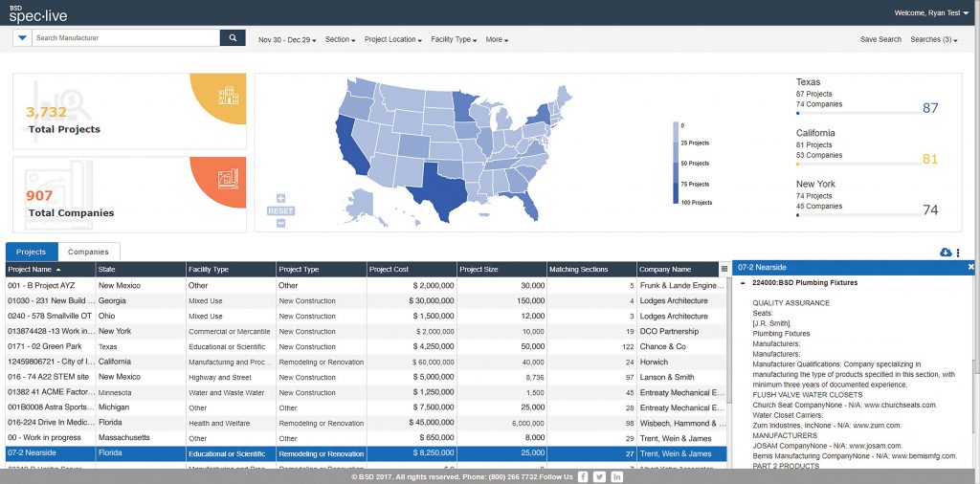
Task: Open the Facebook icon in footer
Action: [x=583, y=477]
